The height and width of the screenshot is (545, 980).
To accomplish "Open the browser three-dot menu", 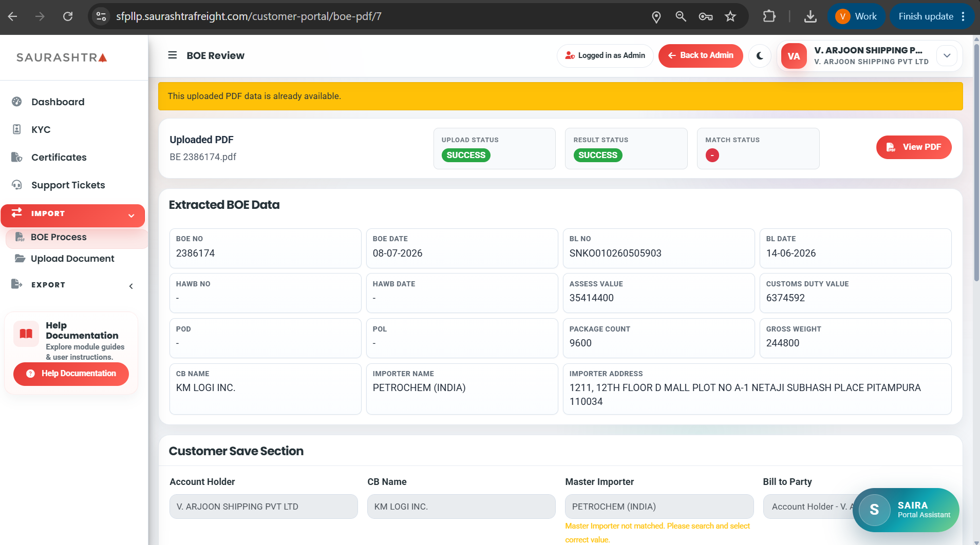I will (964, 16).
